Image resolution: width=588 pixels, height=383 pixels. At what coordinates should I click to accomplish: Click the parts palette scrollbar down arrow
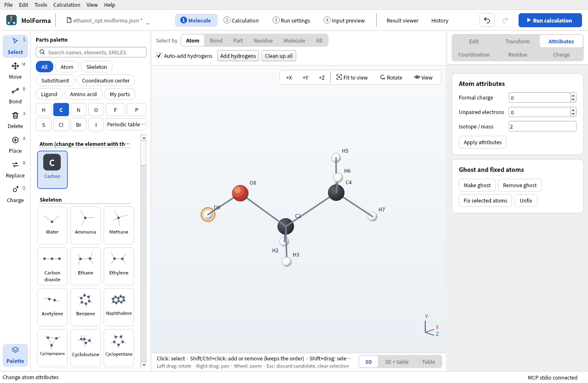(144, 365)
